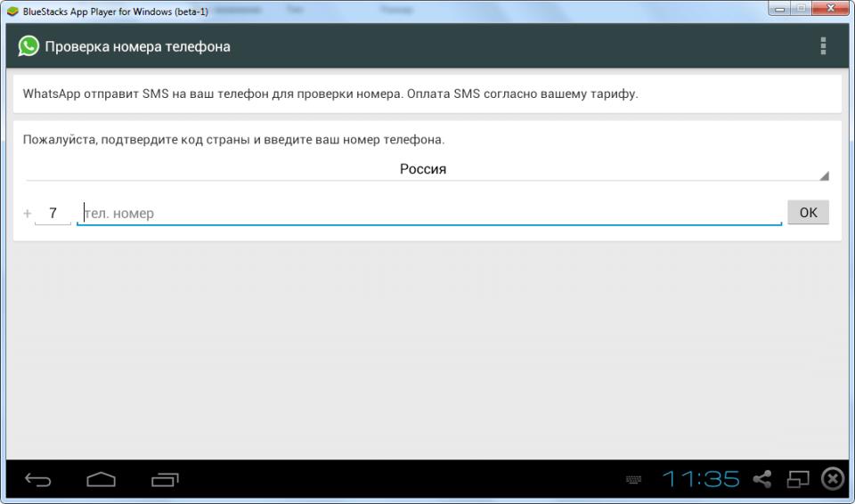Maximize the BlueStacks window
The height and width of the screenshot is (504, 855).
click(x=803, y=9)
